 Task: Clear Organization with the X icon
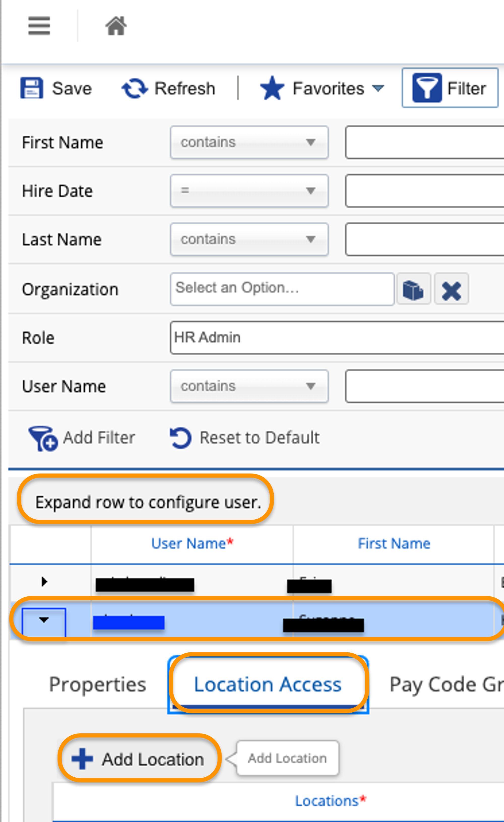point(451,289)
